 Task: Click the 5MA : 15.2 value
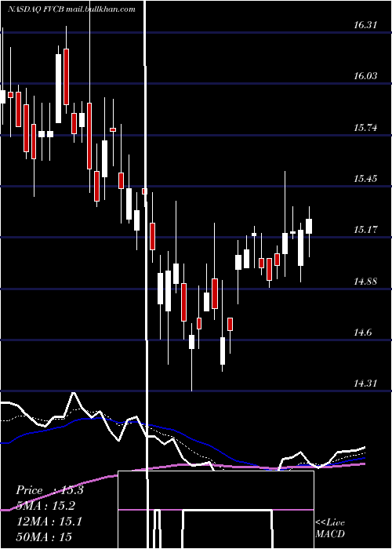[x=45, y=506]
